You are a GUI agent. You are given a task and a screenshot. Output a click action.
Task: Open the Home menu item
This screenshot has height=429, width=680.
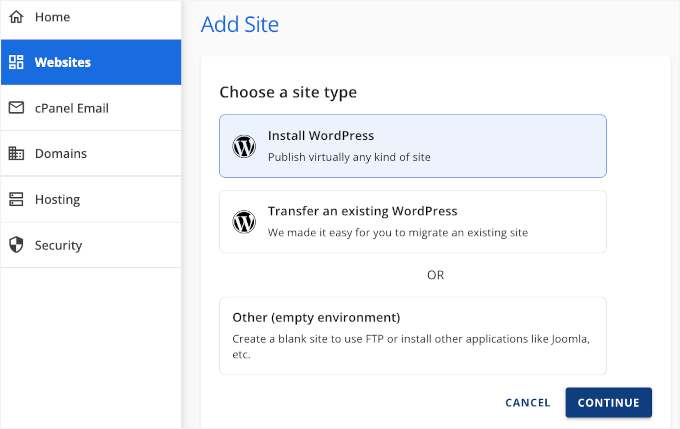point(52,17)
